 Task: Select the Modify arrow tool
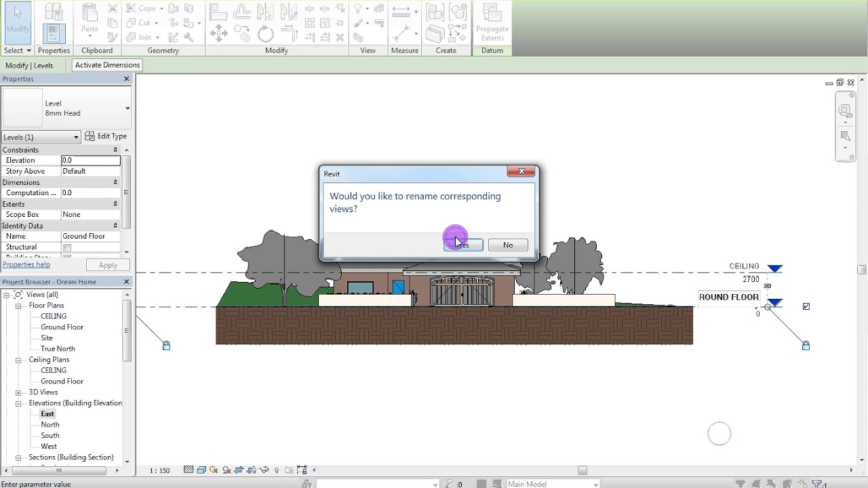coord(18,22)
